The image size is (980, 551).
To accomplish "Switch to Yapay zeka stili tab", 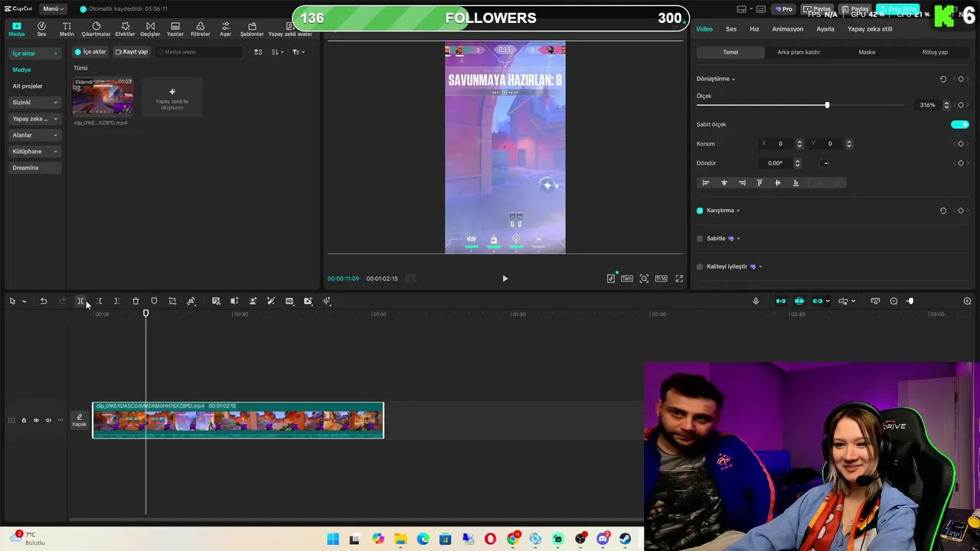I will click(870, 29).
